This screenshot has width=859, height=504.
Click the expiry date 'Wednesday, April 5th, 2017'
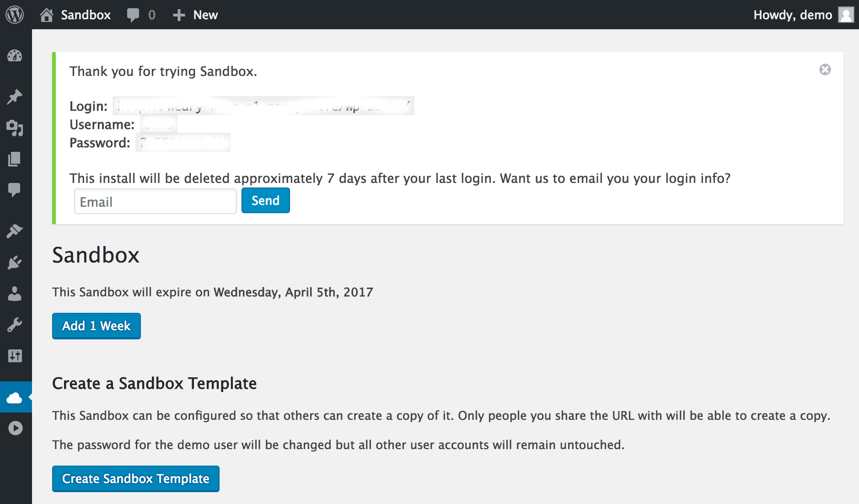pos(293,292)
